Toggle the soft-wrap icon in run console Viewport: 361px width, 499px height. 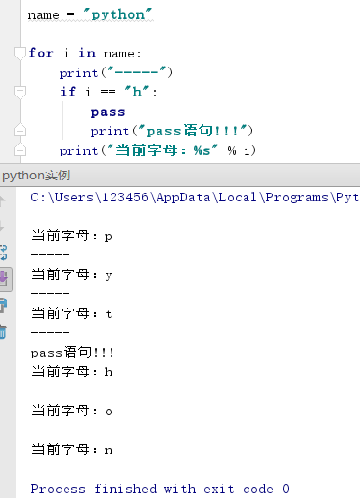point(4,252)
